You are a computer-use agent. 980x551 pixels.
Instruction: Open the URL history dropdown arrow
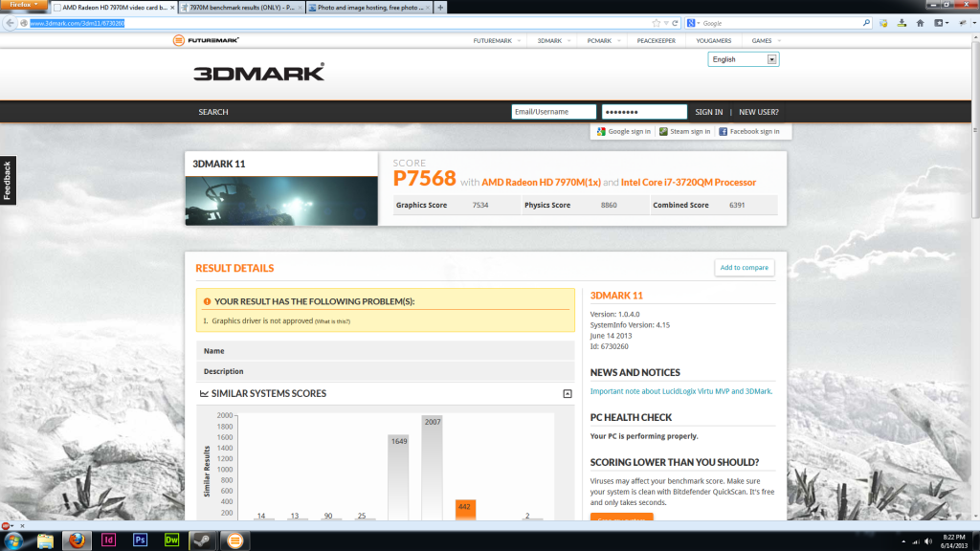coord(666,23)
